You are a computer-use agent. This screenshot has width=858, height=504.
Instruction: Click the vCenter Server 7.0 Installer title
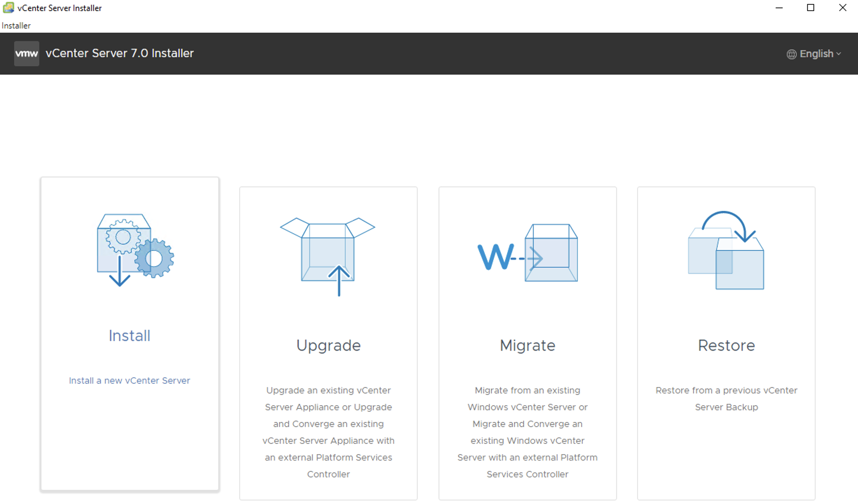coord(120,54)
